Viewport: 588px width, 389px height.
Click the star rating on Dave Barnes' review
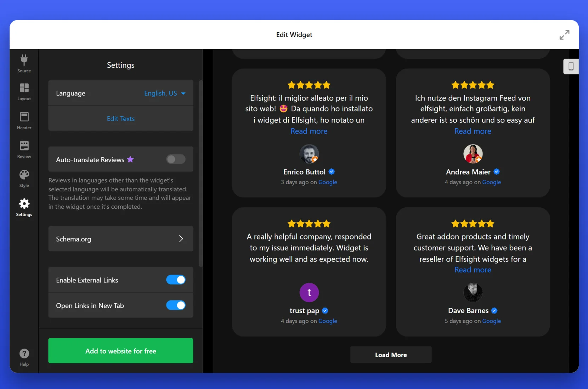point(473,224)
